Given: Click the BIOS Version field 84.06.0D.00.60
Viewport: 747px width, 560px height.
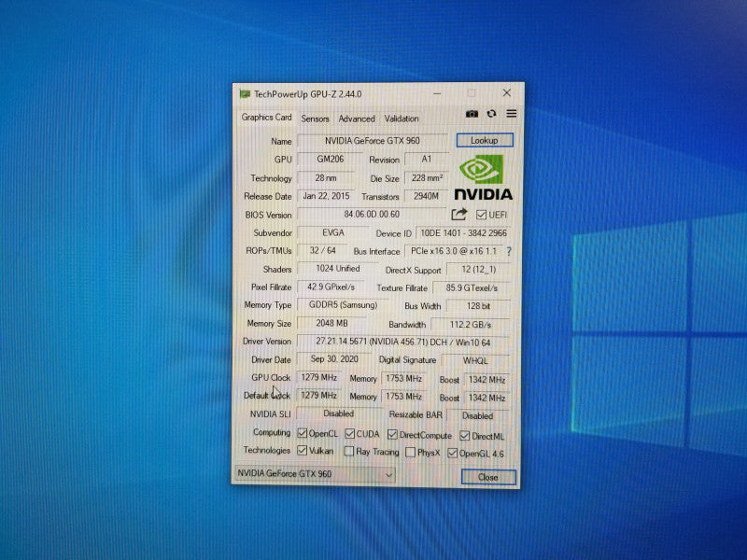Looking at the screenshot, I should (372, 215).
